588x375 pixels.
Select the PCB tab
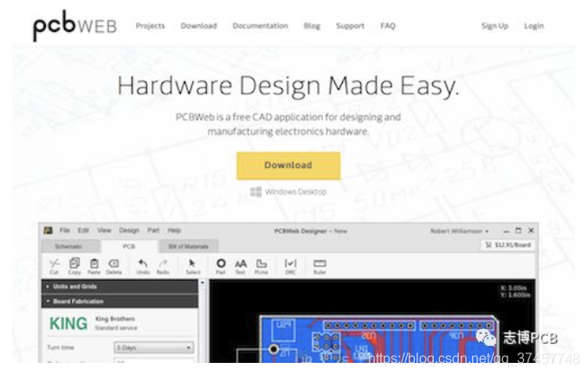[x=129, y=246]
